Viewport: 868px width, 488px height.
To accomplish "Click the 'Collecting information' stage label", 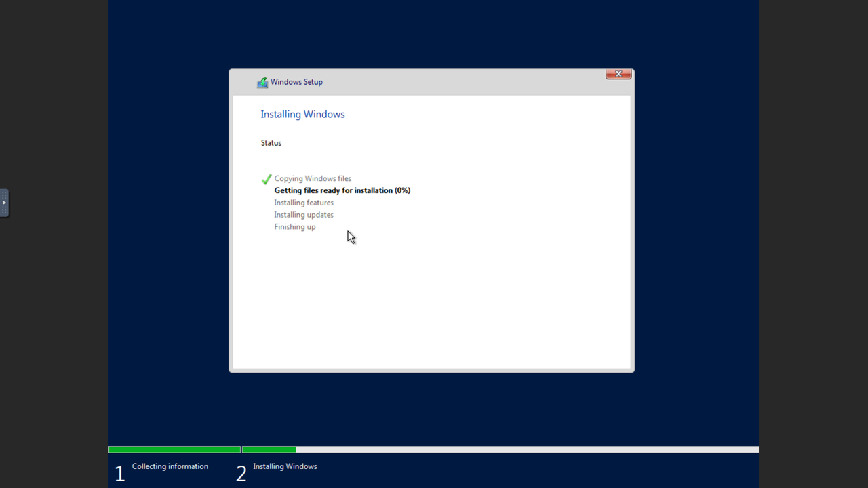I will pos(170,466).
